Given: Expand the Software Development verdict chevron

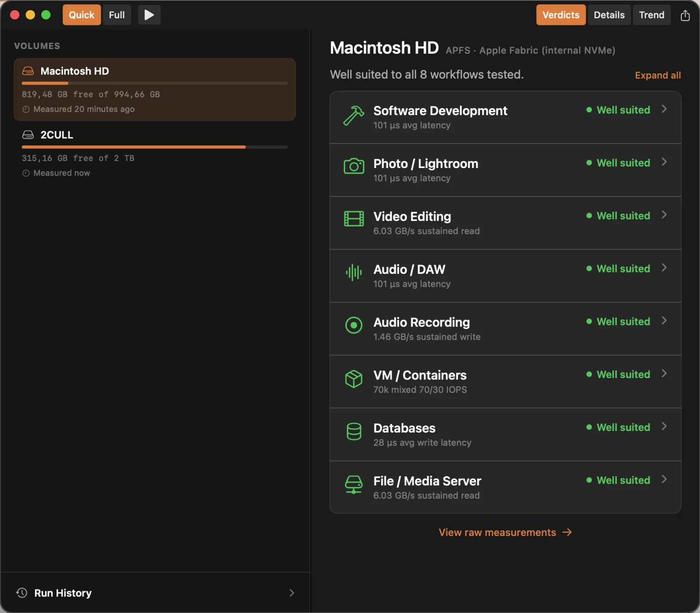Looking at the screenshot, I should pyautogui.click(x=664, y=109).
